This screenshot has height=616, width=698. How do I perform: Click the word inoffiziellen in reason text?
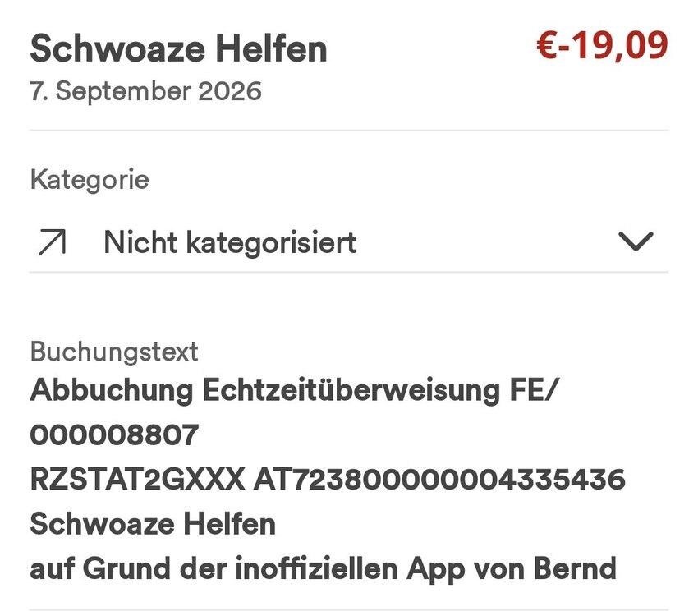coord(316,568)
